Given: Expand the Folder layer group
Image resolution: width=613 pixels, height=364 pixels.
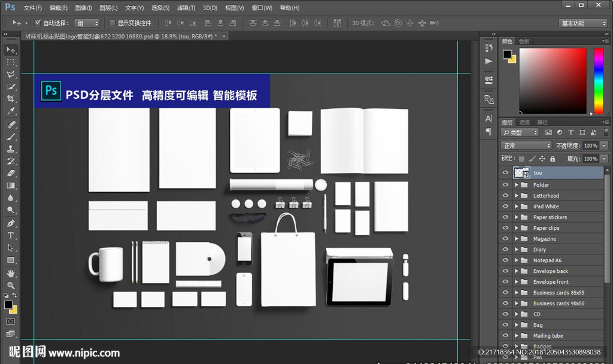Looking at the screenshot, I should tap(516, 185).
